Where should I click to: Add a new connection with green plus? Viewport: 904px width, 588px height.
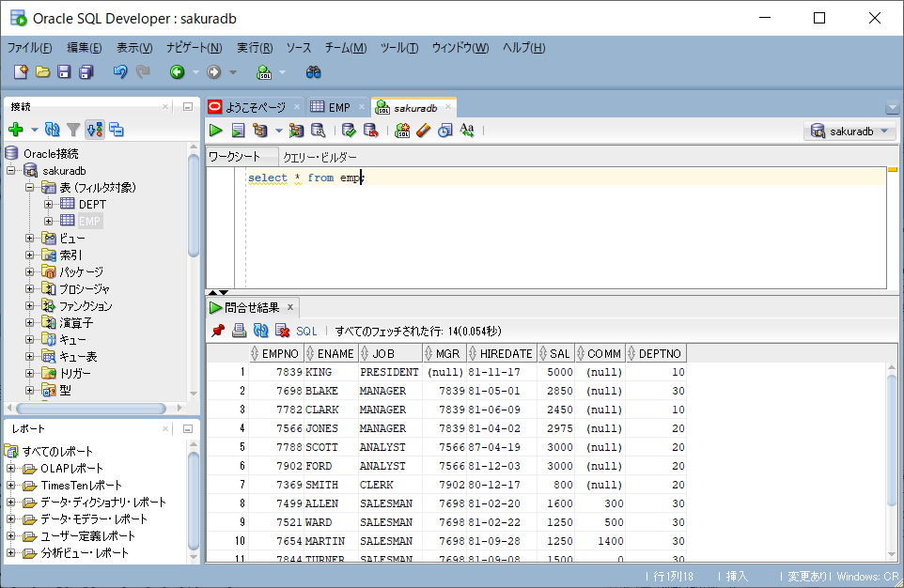tap(16, 130)
